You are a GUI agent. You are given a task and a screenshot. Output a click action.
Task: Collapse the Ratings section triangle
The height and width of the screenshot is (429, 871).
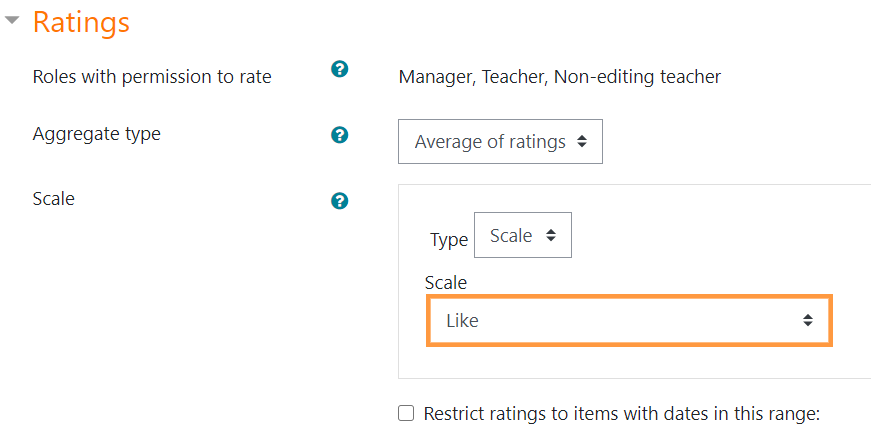pos(12,21)
